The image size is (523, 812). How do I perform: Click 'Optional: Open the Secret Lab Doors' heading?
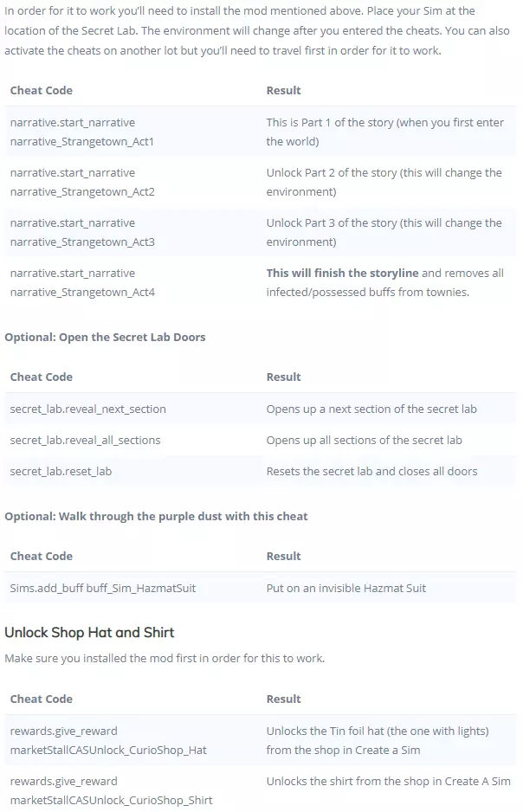tap(105, 337)
